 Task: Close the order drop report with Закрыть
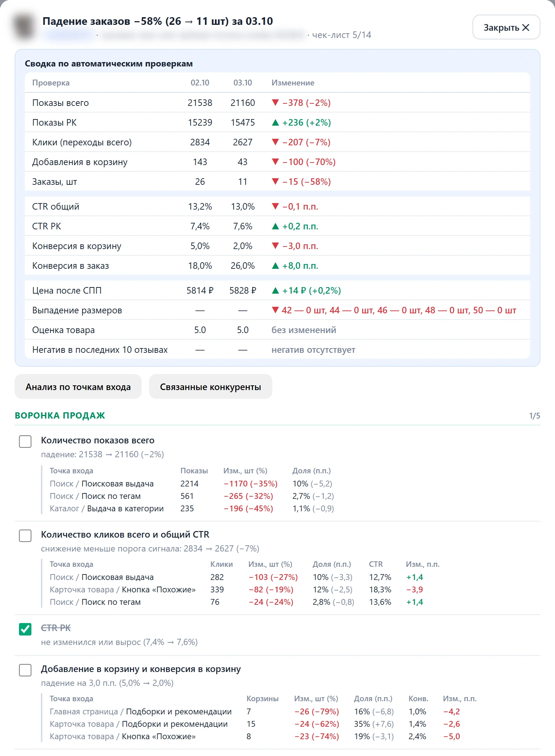click(x=506, y=27)
